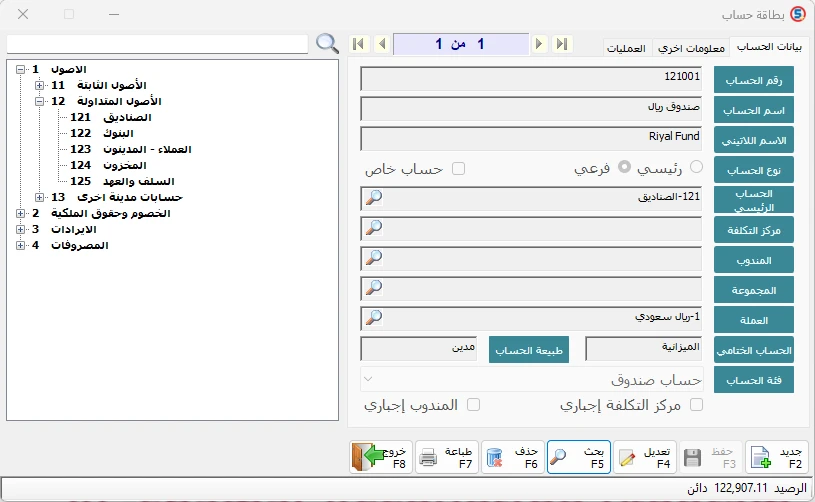Expand the الايرادات tree node

pos(20,229)
